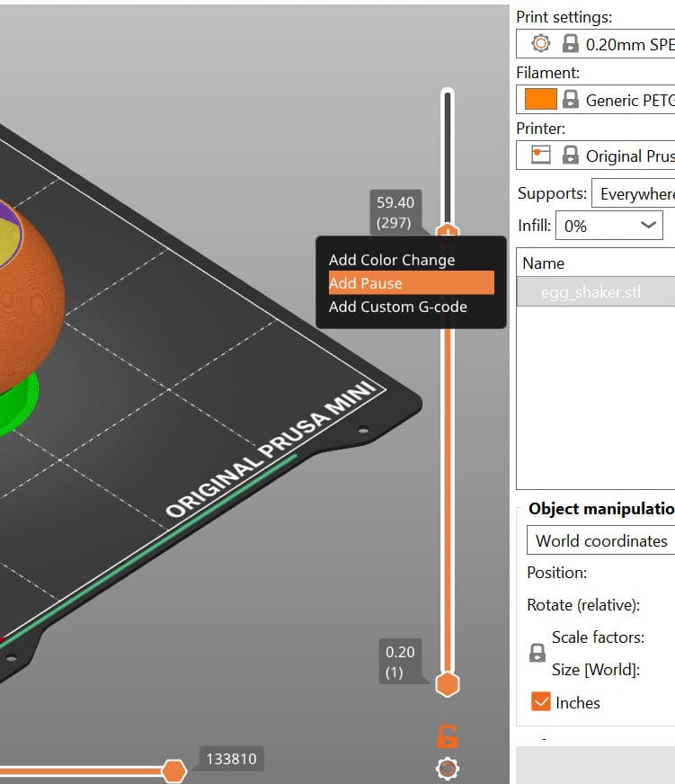This screenshot has width=675, height=784.
Task: Open the Print settings preset dropdown
Action: [x=596, y=43]
